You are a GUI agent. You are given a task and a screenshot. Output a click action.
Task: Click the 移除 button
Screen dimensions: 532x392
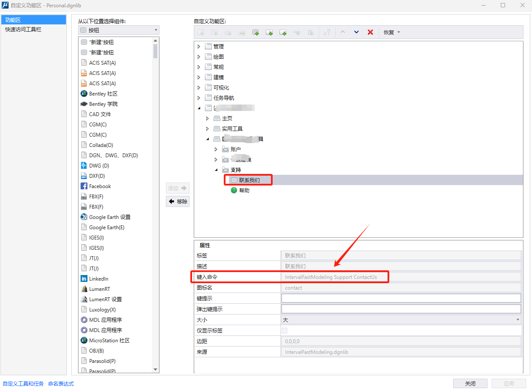tap(177, 201)
